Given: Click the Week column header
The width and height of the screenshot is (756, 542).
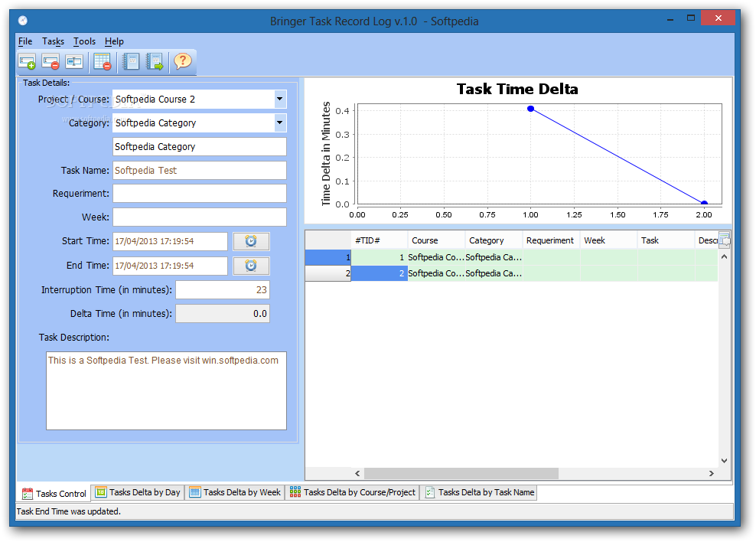Looking at the screenshot, I should click(x=608, y=240).
